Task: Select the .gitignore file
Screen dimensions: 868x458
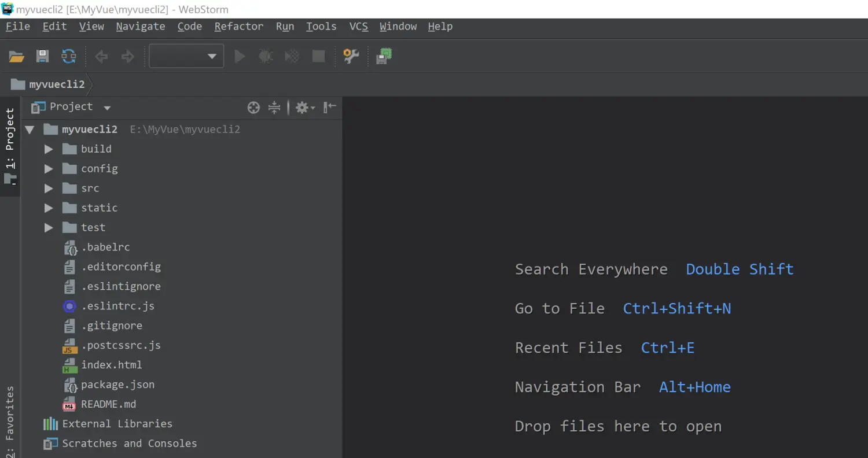Action: point(112,326)
